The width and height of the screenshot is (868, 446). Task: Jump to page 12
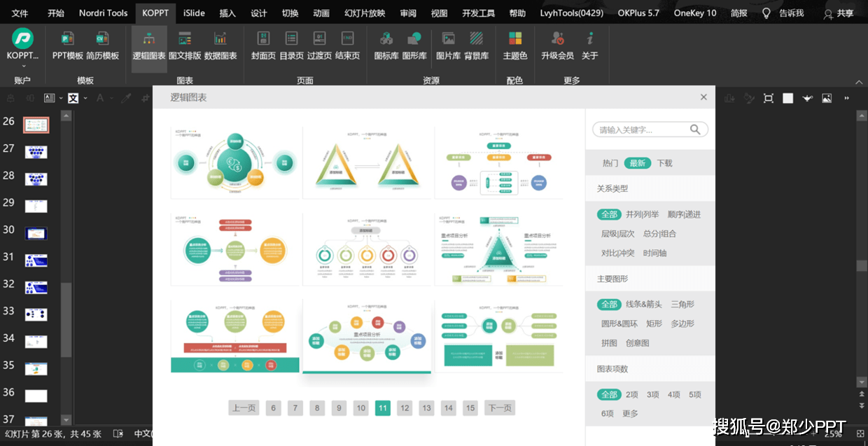point(405,408)
